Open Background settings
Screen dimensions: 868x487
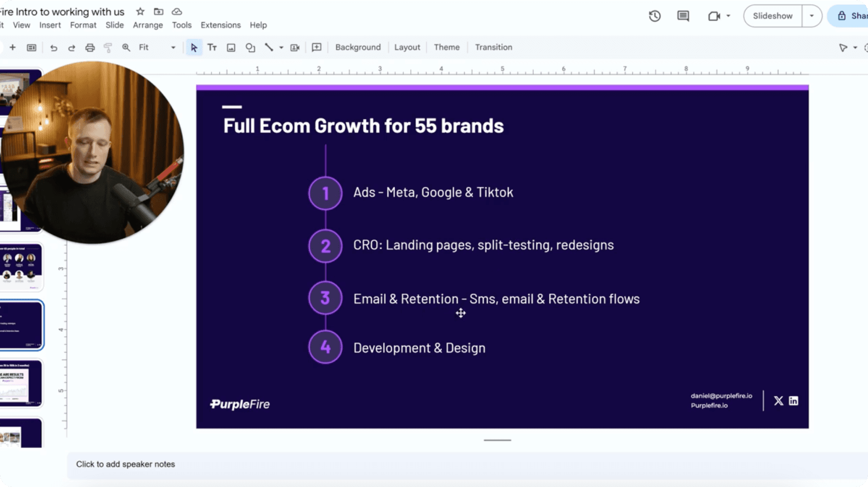tap(358, 48)
